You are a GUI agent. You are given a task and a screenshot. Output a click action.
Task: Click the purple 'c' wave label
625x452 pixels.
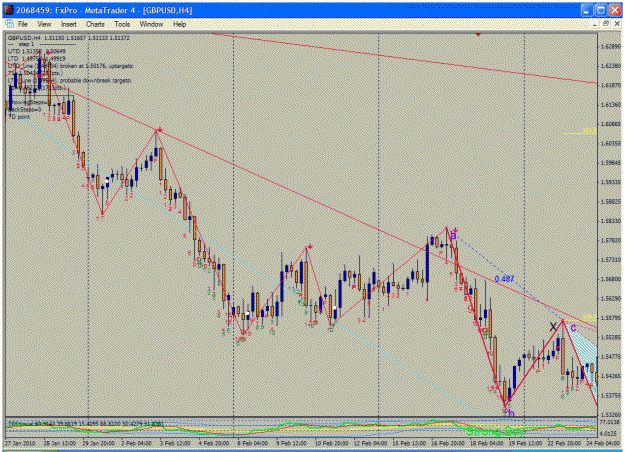pos(573,328)
